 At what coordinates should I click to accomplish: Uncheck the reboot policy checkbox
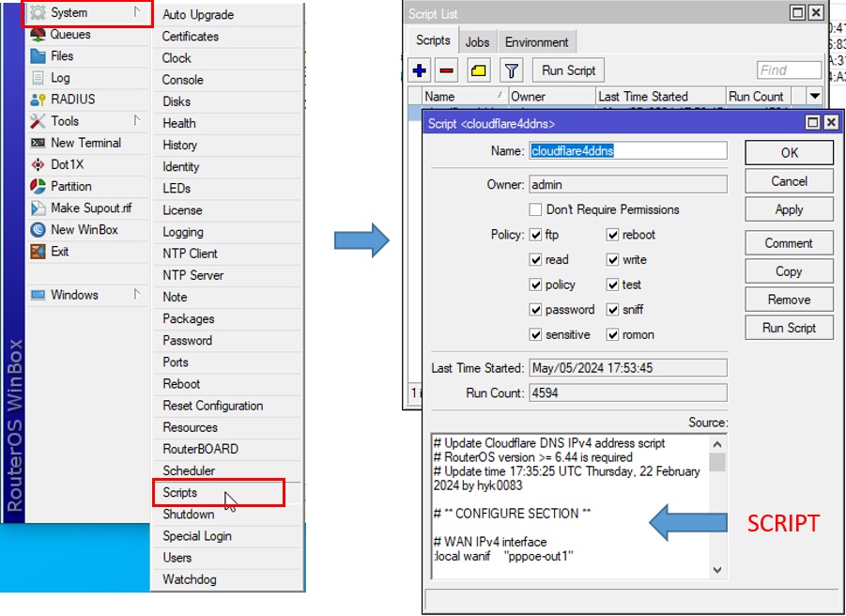pos(612,235)
